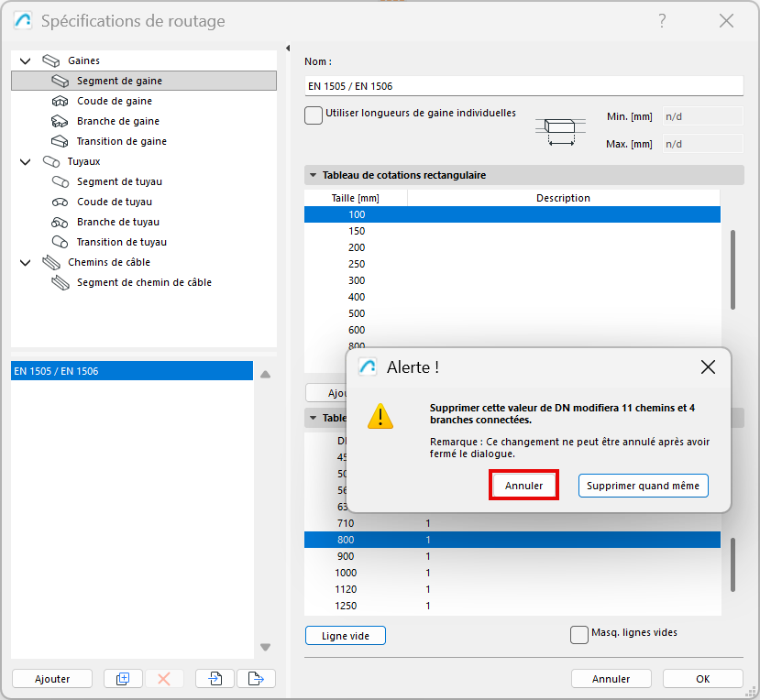Click OK at dialog bottom

click(x=703, y=679)
